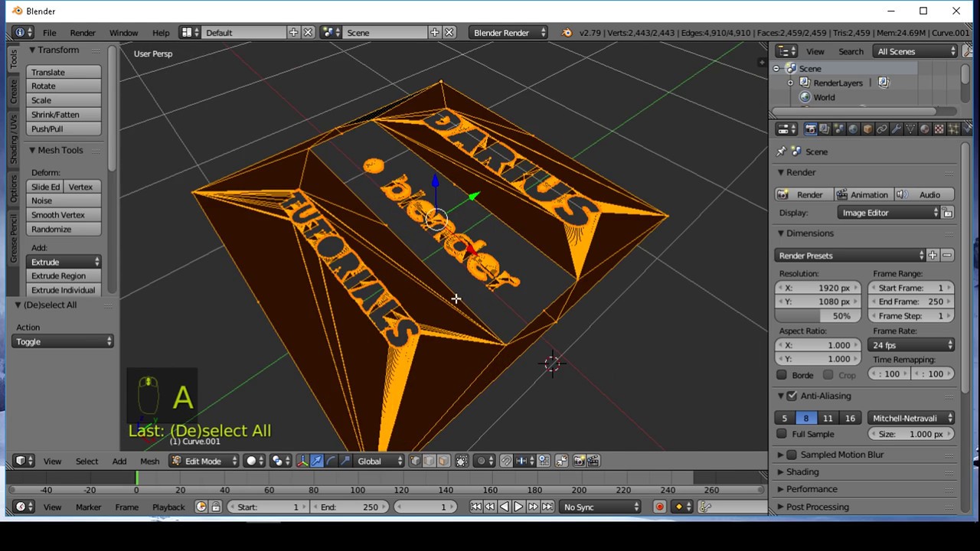
Task: Select face select mode in 3D header
Action: (x=443, y=461)
